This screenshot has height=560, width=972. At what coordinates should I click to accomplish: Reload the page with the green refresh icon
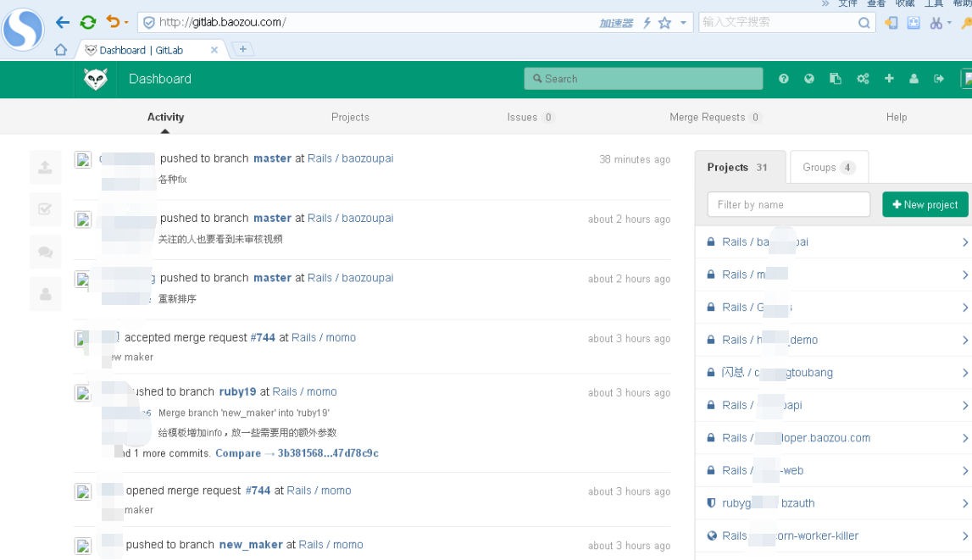[88, 22]
